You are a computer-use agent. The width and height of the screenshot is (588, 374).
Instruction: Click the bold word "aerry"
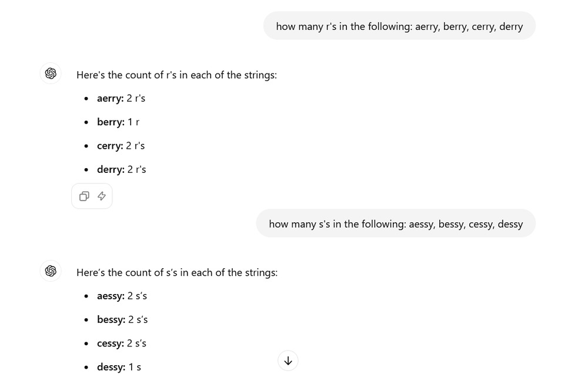click(x=109, y=99)
